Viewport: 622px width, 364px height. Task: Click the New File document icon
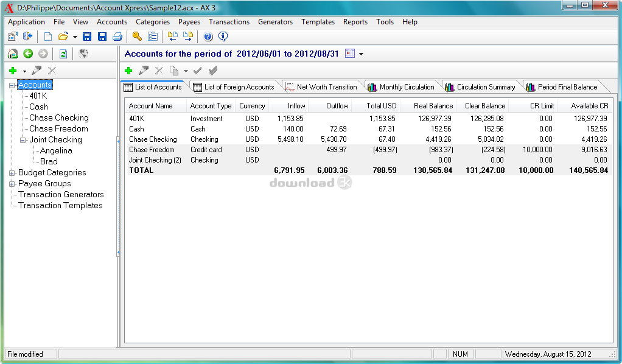[x=48, y=37]
